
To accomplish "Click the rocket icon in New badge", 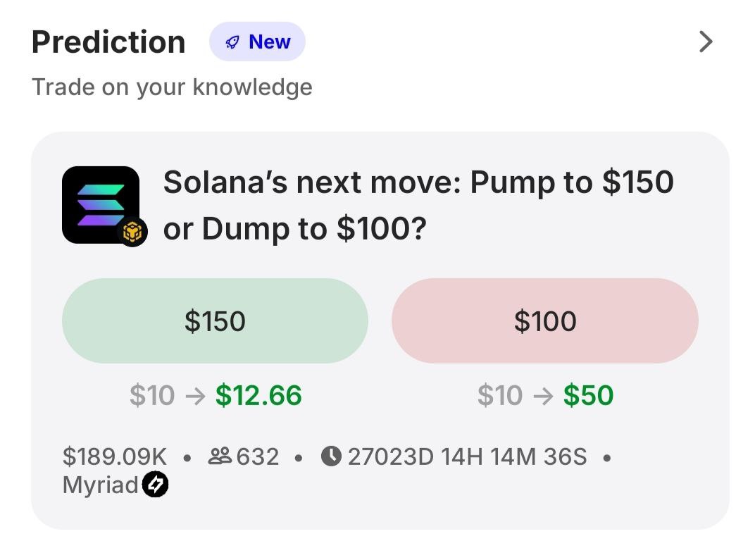I will 232,42.
